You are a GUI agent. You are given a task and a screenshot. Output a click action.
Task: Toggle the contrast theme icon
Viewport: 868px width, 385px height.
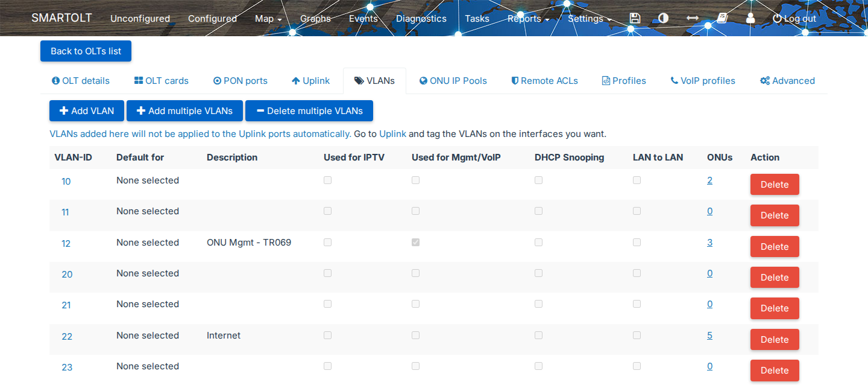point(663,18)
